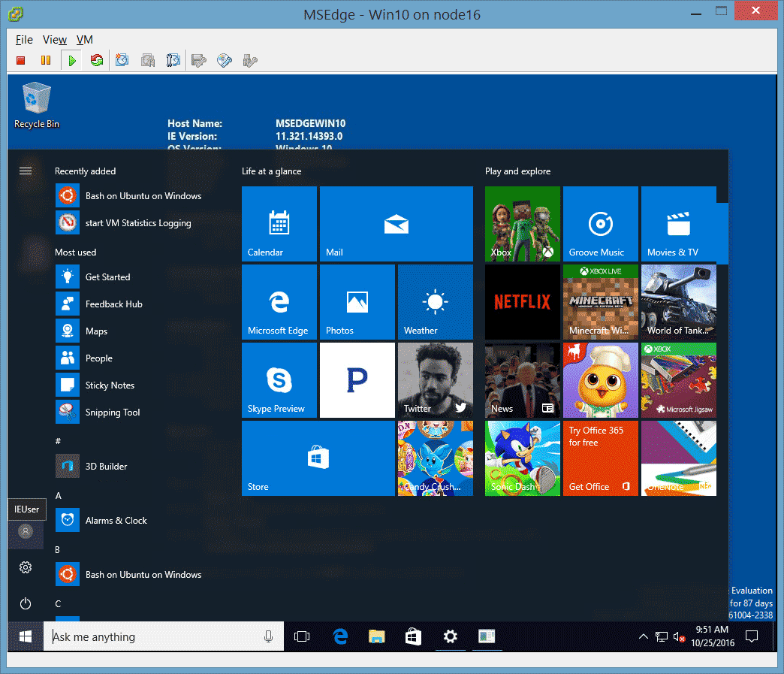Screen dimensions: 784x674
Task: Open the Skype Preview tile
Action: 279,379
